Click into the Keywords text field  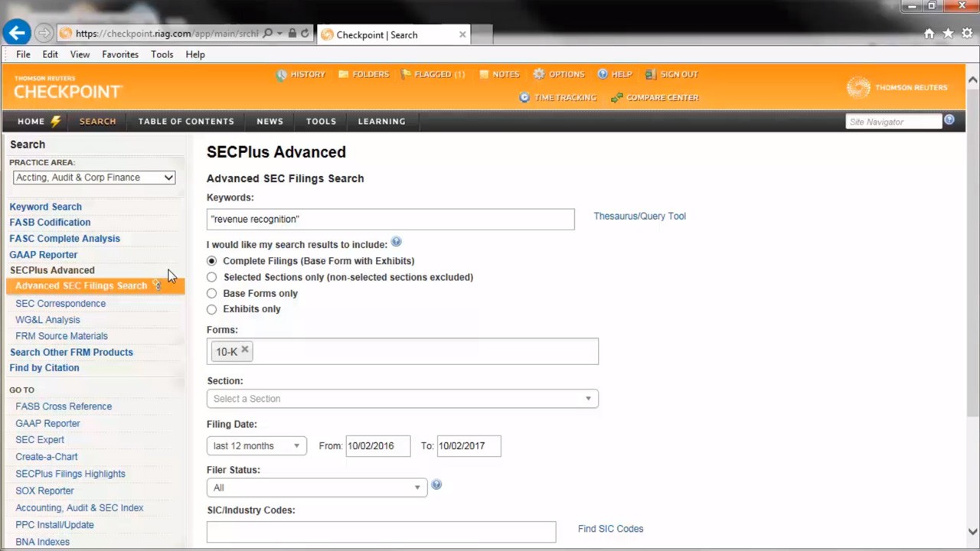coord(390,220)
